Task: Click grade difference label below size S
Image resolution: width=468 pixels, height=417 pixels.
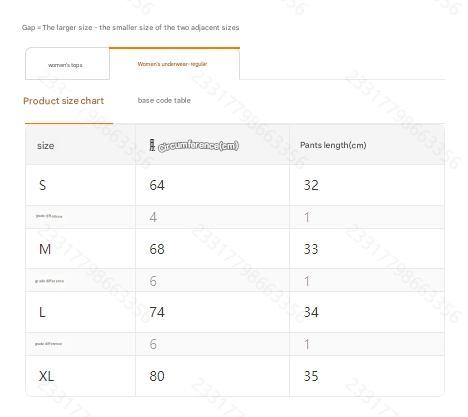Action: click(49, 216)
